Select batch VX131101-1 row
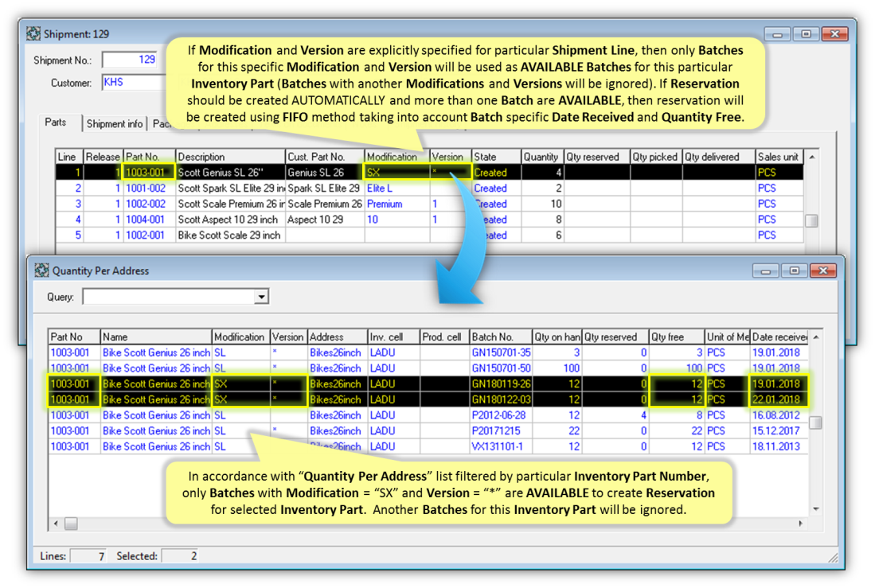Viewport: 875px width, 588px height. pyautogui.click(x=428, y=446)
